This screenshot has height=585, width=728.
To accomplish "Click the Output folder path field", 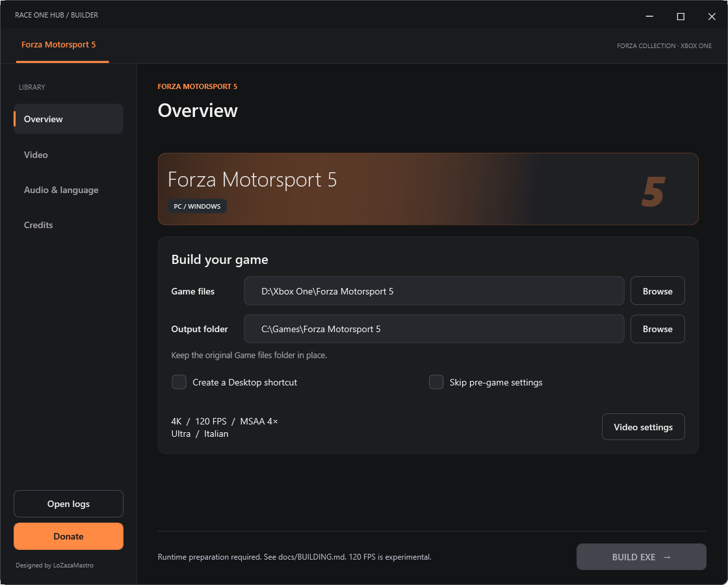I will (x=434, y=329).
